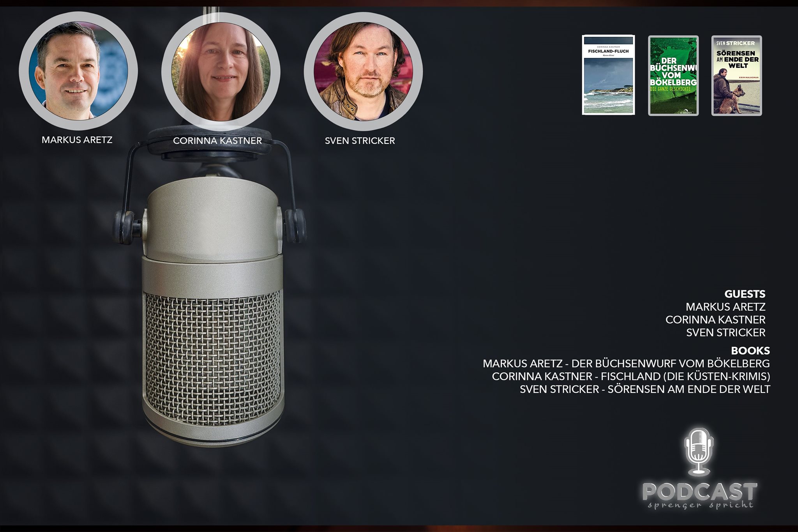Click the SVEN STRICKER caption under portrait
The width and height of the screenshot is (798, 532).
pos(360,141)
